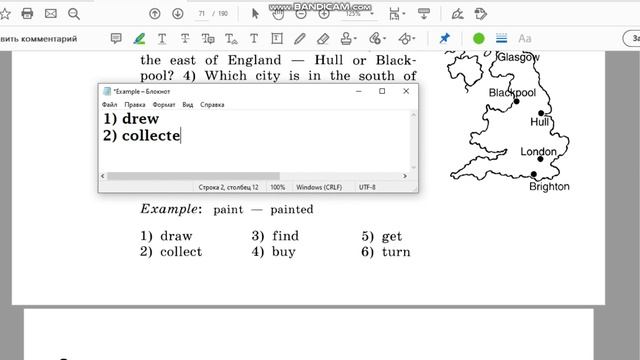This screenshot has height=360, width=640.
Task: Click the print icon
Action: click(27, 14)
